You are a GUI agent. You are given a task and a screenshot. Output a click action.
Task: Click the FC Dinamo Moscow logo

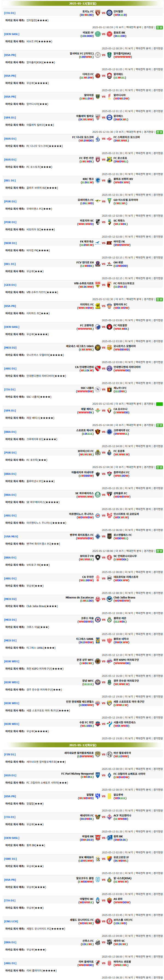98,139
